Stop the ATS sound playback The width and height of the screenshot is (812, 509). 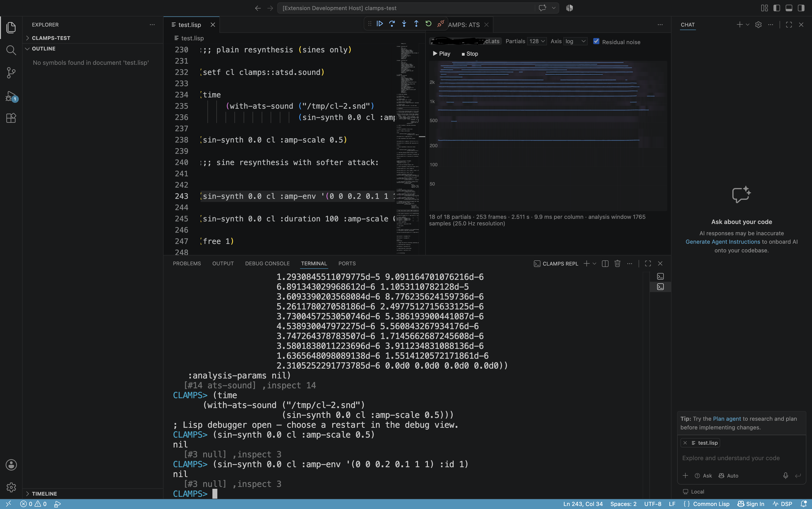pyautogui.click(x=470, y=54)
